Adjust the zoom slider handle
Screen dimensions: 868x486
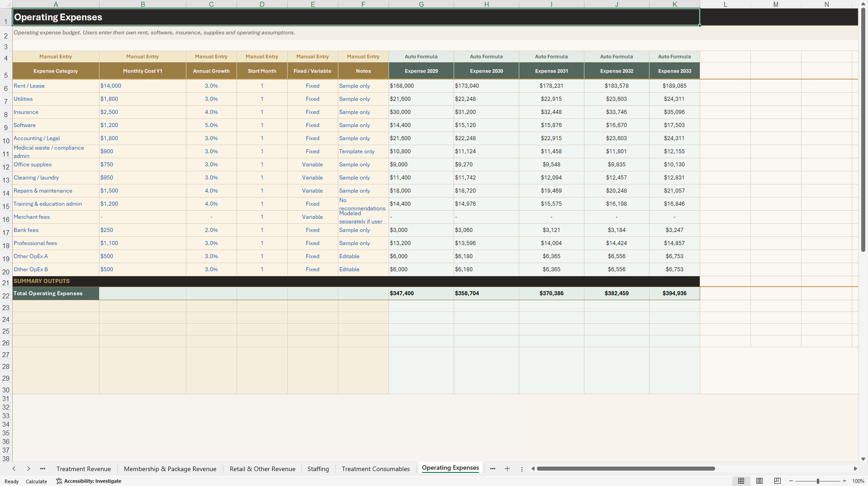(818, 481)
